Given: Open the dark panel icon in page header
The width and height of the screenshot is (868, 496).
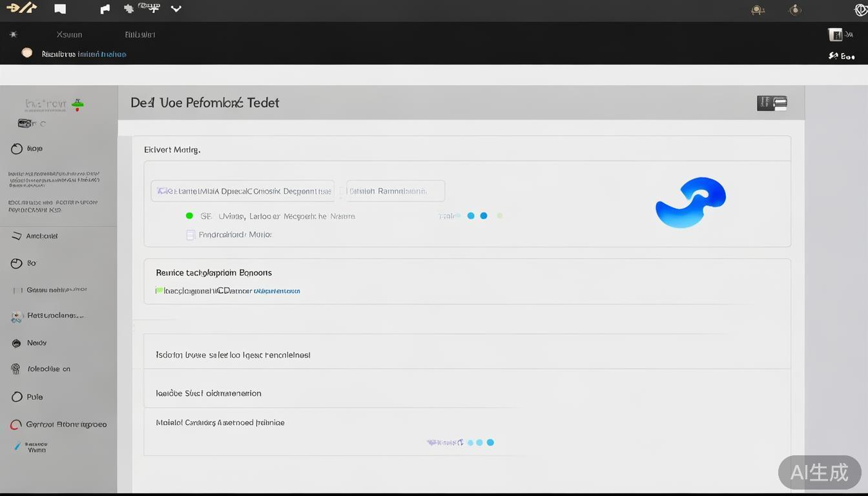Looking at the screenshot, I should pyautogui.click(x=772, y=103).
